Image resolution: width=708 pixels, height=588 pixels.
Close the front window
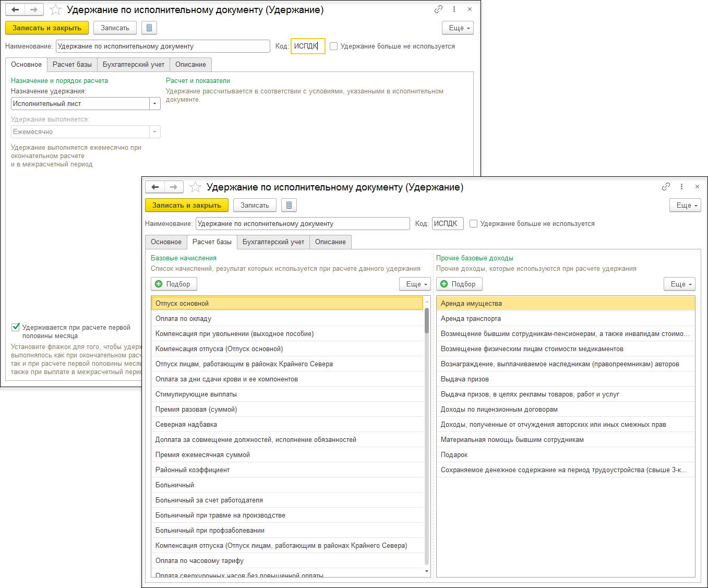pos(697,186)
